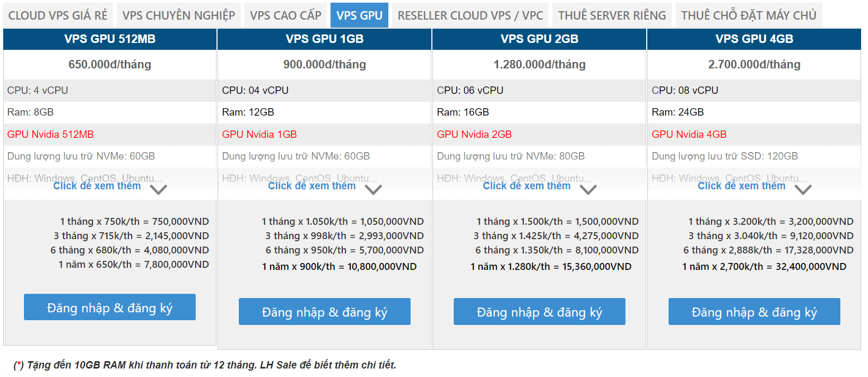Click 'Ram: 24GB' row
Screen dimensions: 868x377
(x=754, y=112)
